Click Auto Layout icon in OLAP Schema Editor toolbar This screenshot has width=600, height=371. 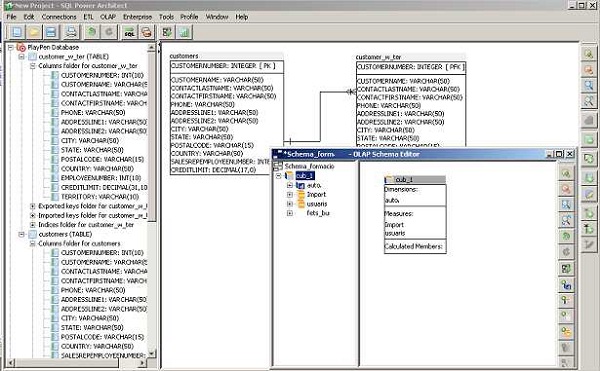point(566,269)
